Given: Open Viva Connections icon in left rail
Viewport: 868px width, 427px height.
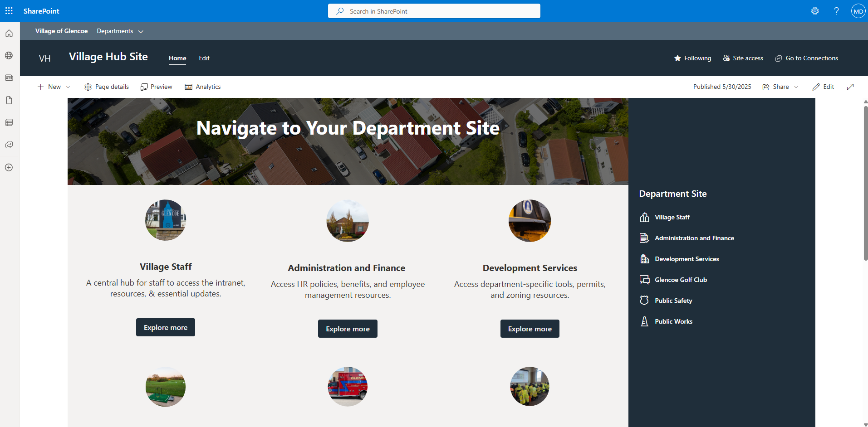Looking at the screenshot, I should tap(9, 145).
